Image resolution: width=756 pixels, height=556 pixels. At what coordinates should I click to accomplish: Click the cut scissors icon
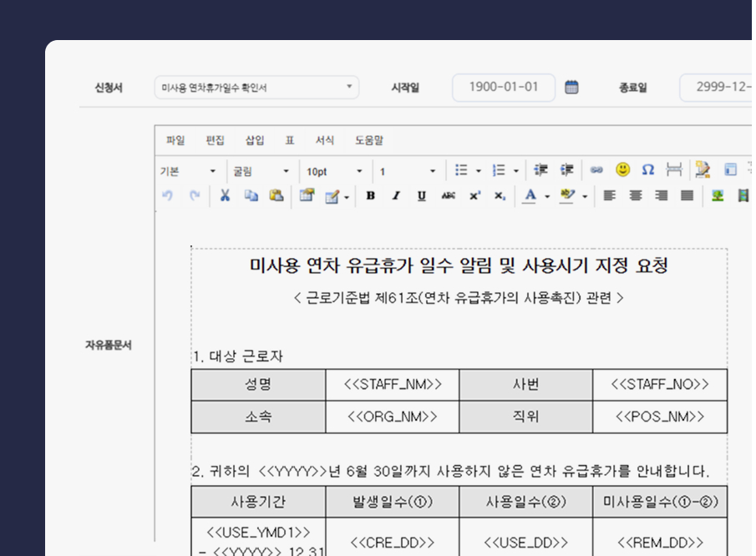point(225,195)
